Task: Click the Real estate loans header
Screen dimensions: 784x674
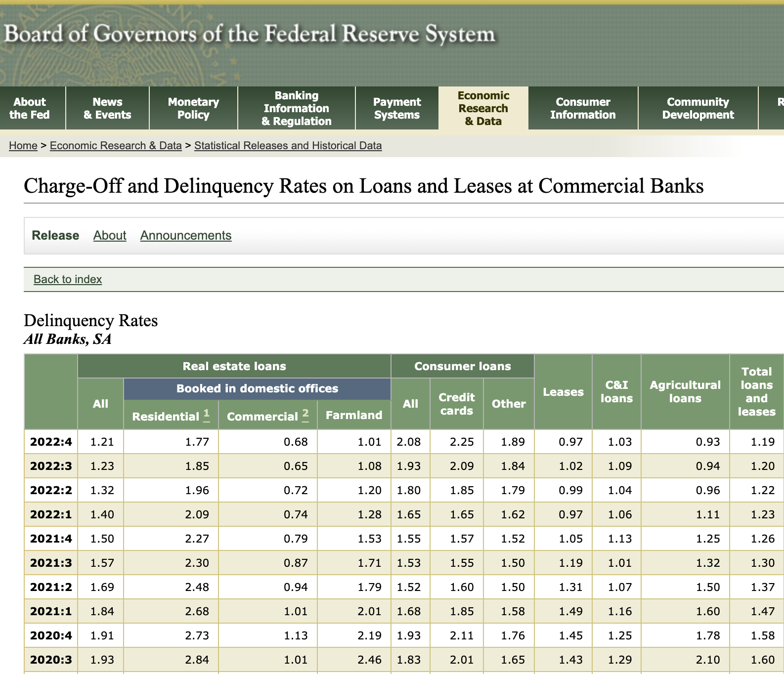Action: 234,366
